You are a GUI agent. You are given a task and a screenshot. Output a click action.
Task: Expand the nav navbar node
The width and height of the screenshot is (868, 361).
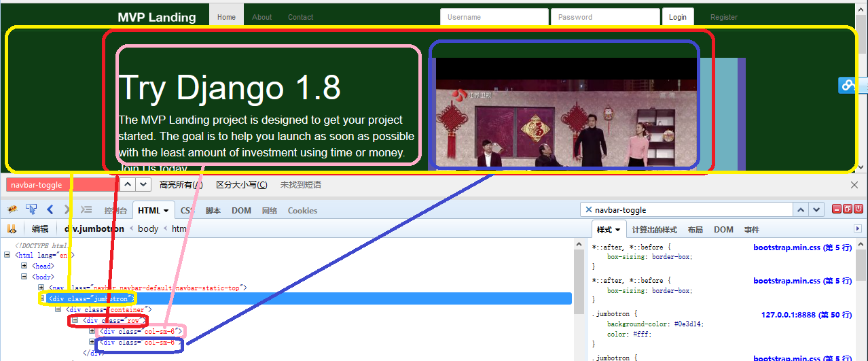click(41, 288)
